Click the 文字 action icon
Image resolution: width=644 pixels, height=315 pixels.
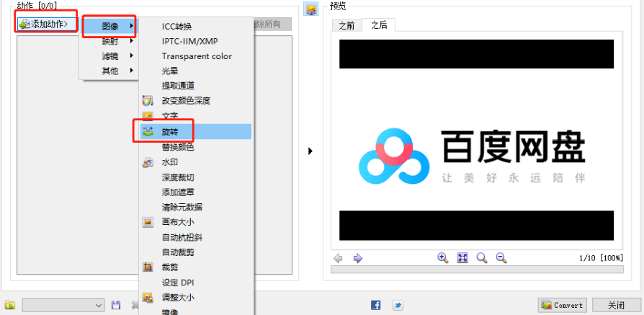pyautogui.click(x=148, y=115)
